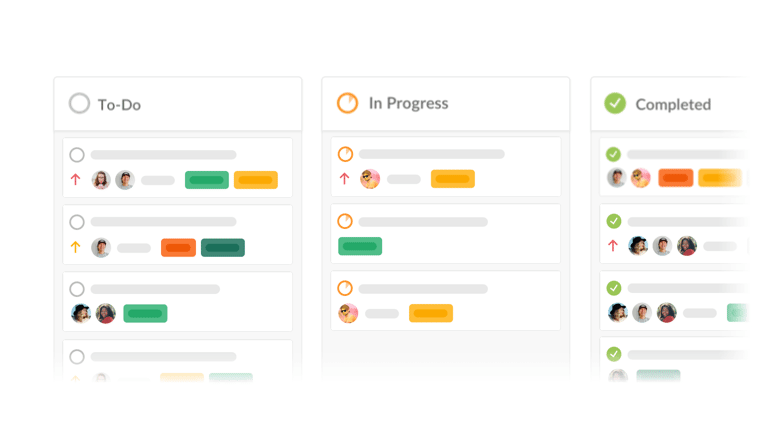
Task: Click the In Progress column status icon
Action: pos(347,103)
